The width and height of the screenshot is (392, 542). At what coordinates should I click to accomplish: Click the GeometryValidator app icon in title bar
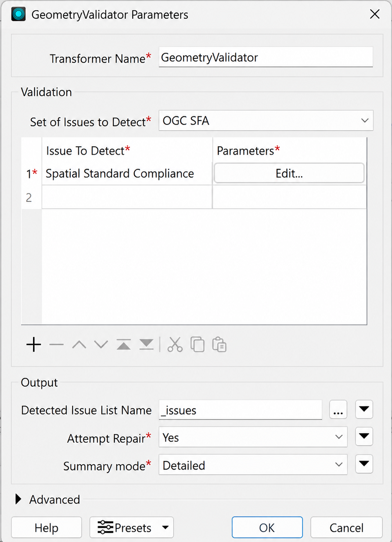click(x=18, y=14)
